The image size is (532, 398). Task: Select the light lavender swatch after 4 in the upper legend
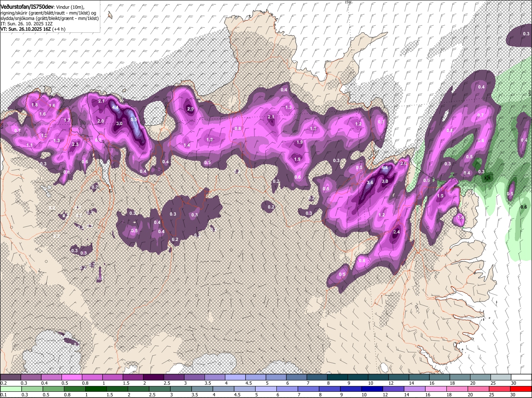click(x=235, y=377)
